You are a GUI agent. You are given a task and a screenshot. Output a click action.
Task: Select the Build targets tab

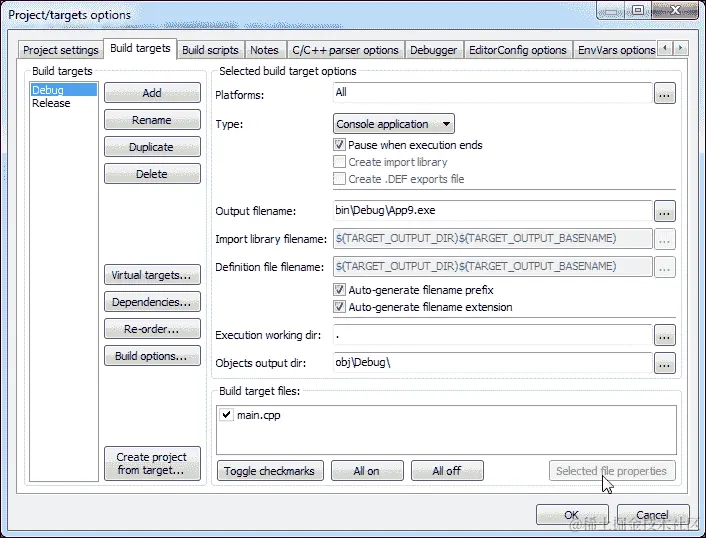(x=140, y=48)
